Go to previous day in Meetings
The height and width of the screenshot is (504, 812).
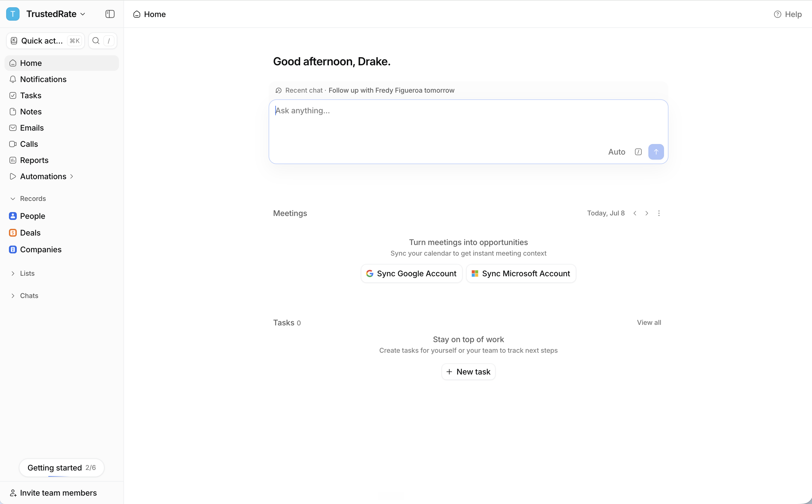pos(635,213)
